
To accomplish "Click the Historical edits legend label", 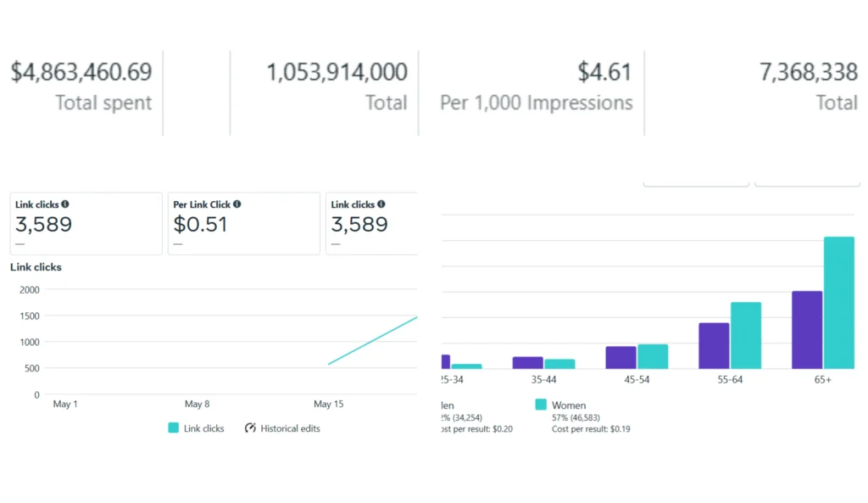I will 290,428.
